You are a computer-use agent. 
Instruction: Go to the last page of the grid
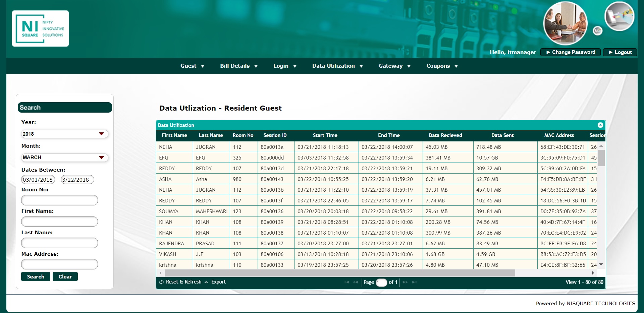[x=415, y=282]
